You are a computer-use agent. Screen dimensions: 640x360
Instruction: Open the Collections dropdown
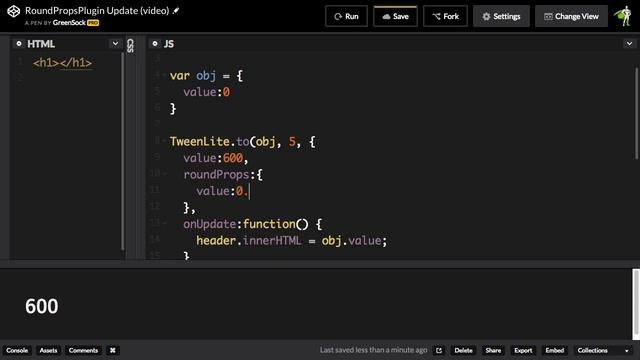603,350
